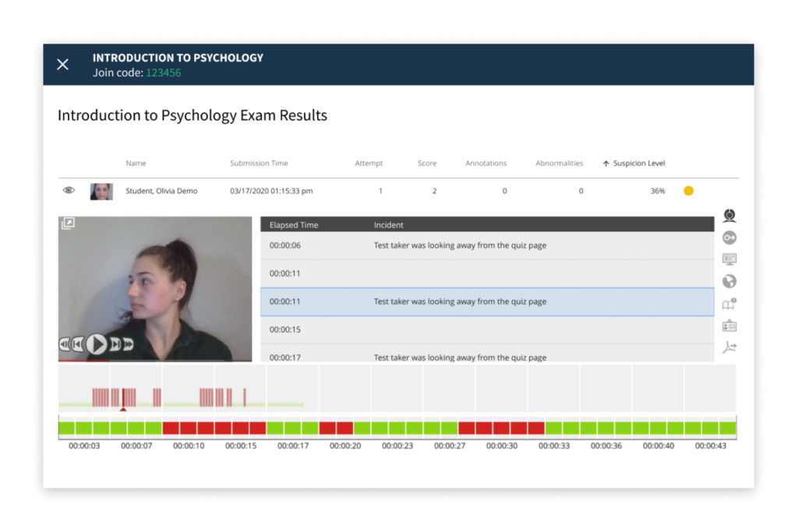
Task: Select the highlighted 00:00:11 looking away incident
Action: (487, 301)
